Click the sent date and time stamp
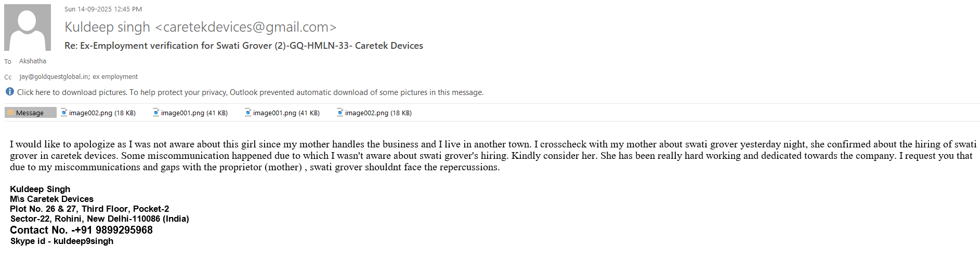This screenshot has width=980, height=258. (103, 9)
